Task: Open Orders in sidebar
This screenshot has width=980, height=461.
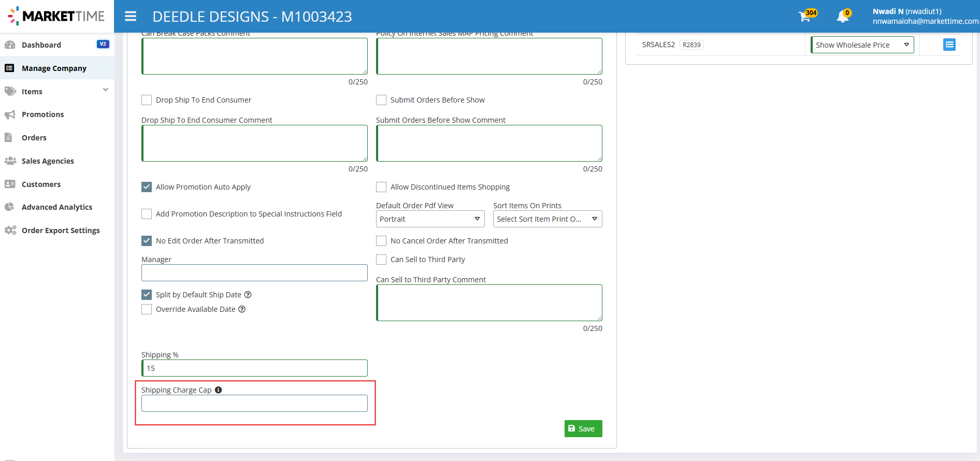Action: point(34,138)
